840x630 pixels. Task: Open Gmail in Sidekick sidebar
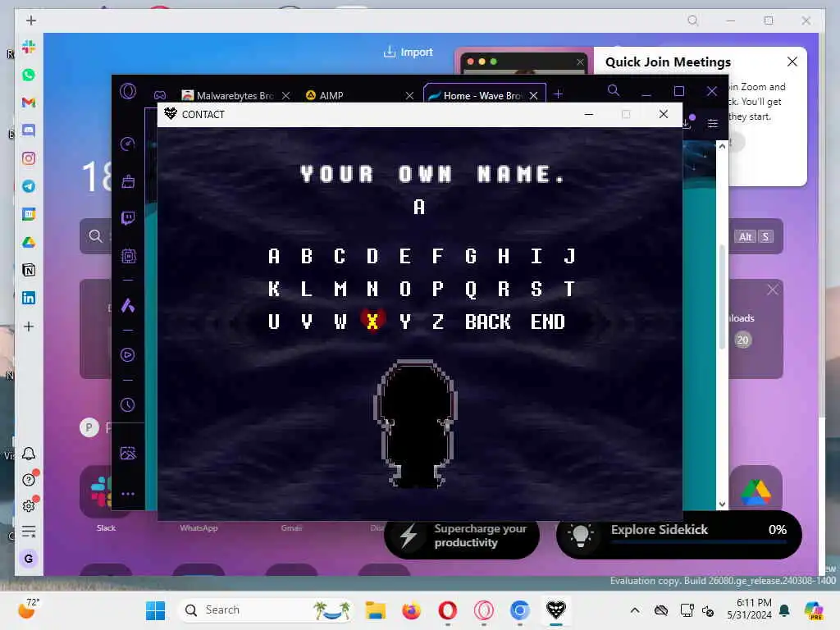(29, 103)
